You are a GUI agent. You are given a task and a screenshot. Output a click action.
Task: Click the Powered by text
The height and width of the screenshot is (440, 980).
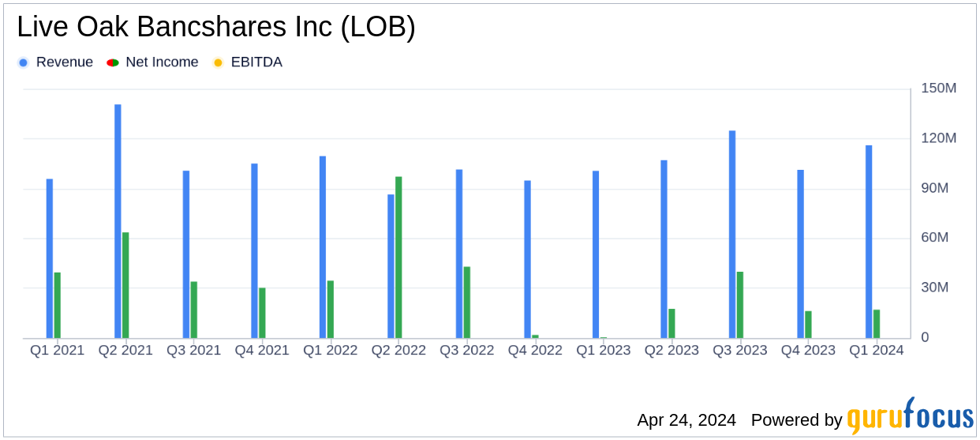[x=797, y=420]
